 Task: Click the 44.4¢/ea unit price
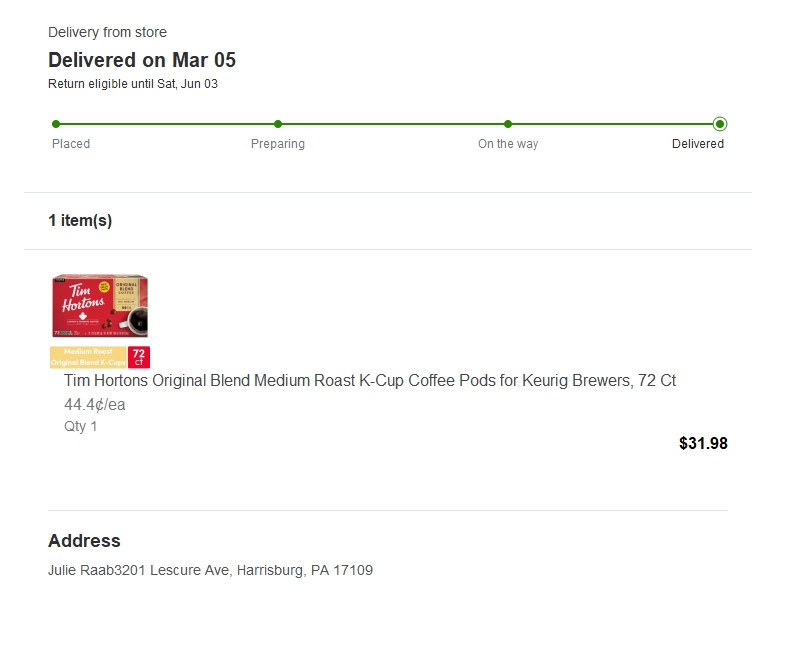pos(95,405)
